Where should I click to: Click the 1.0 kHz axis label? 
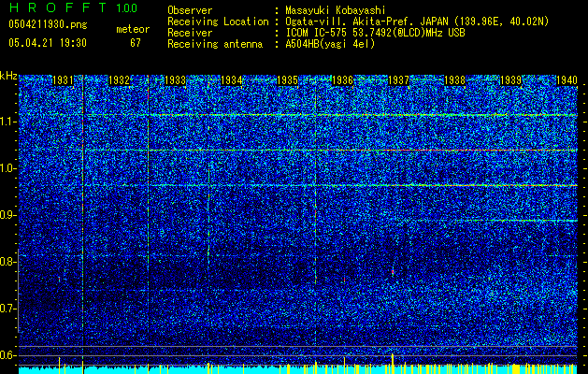(x=7, y=168)
